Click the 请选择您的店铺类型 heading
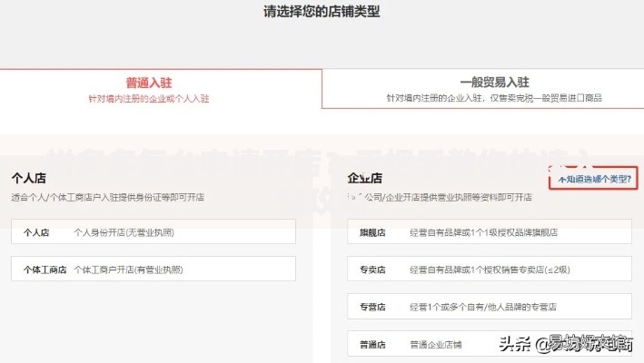The image size is (644, 363). coord(322,11)
